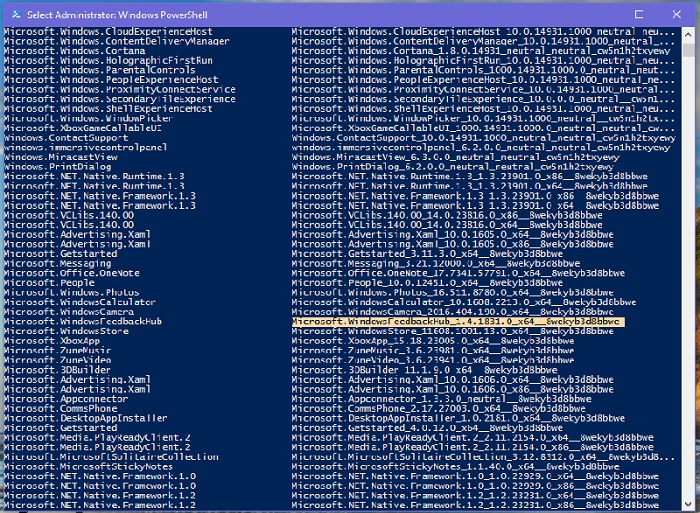700x513 pixels.
Task: Click short name Microsoft.XboxGameCallableUI without version
Action: 83,128
